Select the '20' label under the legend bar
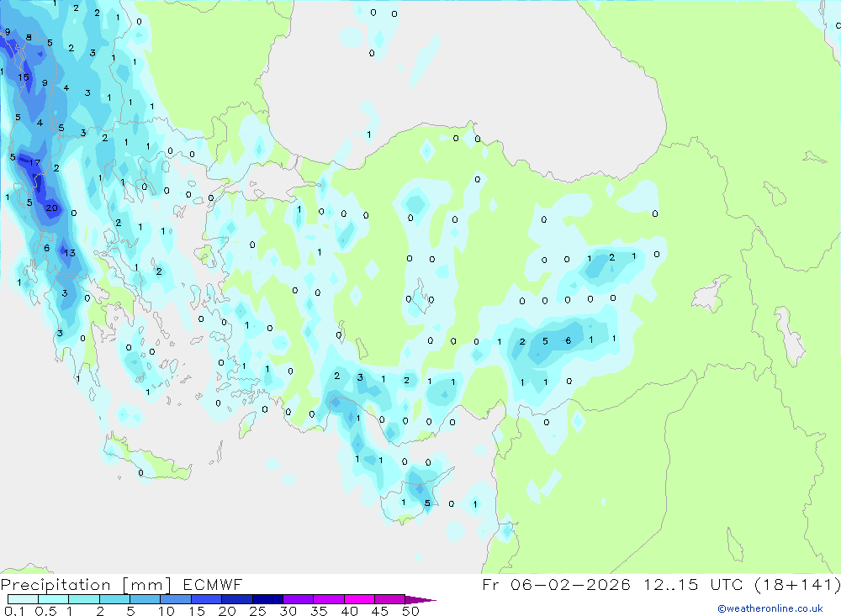Viewport: 841px width, 616px height. click(227, 611)
